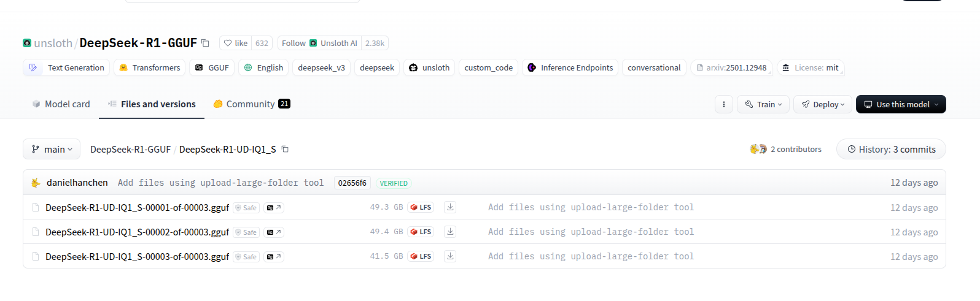Open GGUF viewer for 00001-of-00003 file
Viewport: 980px width, 301px height.
coord(274,208)
